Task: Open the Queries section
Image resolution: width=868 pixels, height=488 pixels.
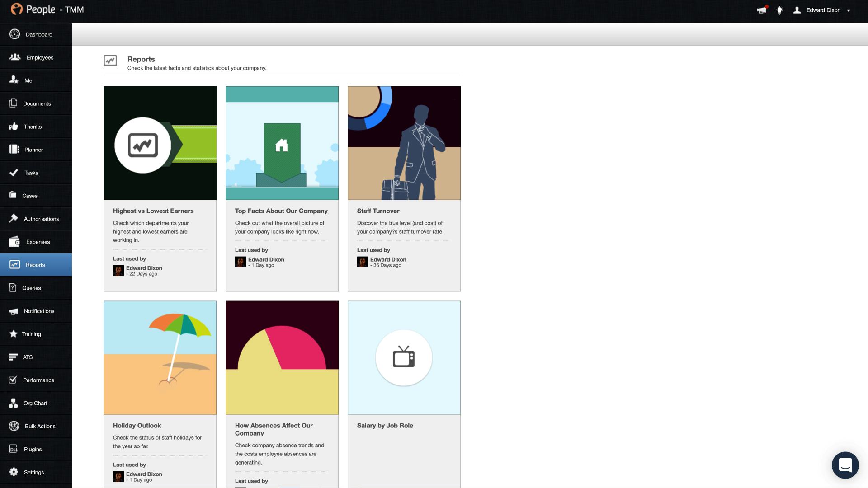Action: tap(31, 288)
